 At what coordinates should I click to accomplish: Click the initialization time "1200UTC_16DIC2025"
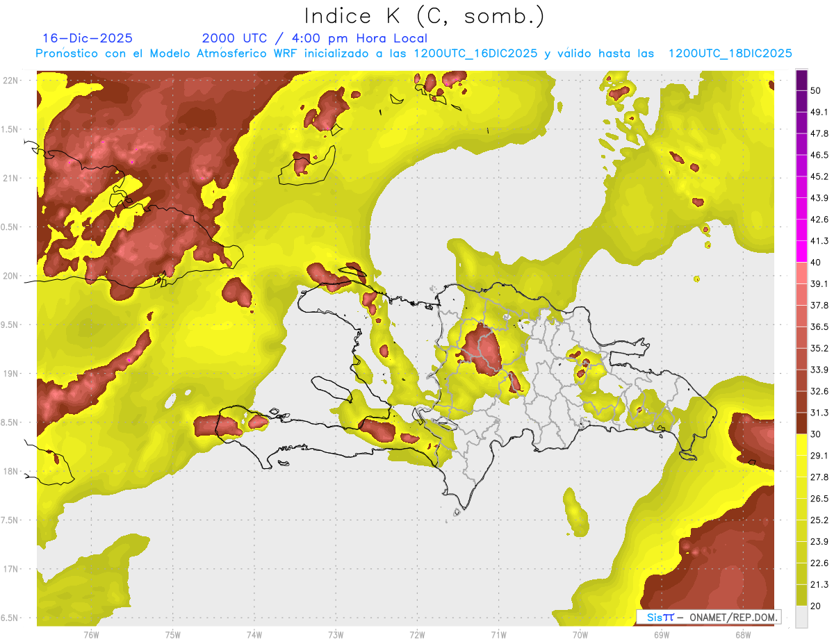coord(475,53)
